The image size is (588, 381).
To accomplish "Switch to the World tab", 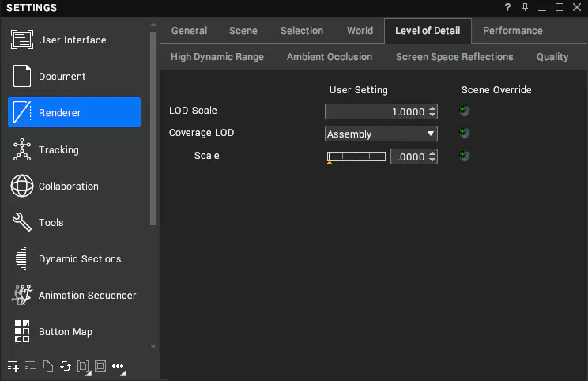I will (x=360, y=31).
